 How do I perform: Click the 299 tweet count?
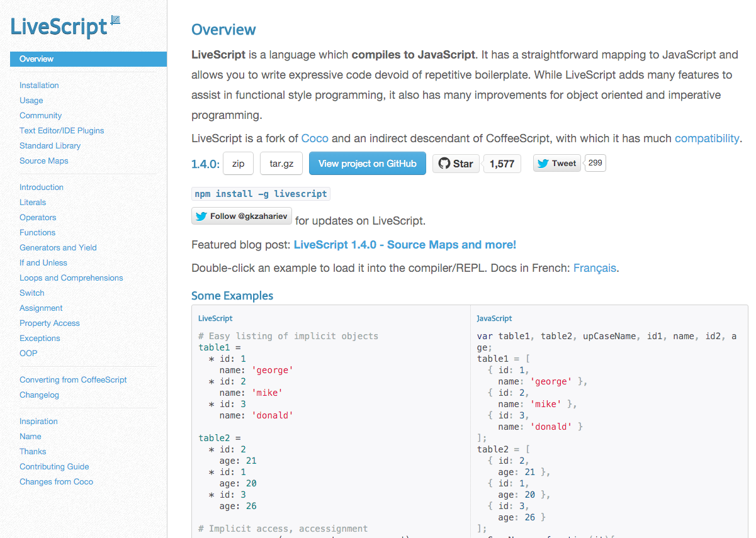pos(594,163)
